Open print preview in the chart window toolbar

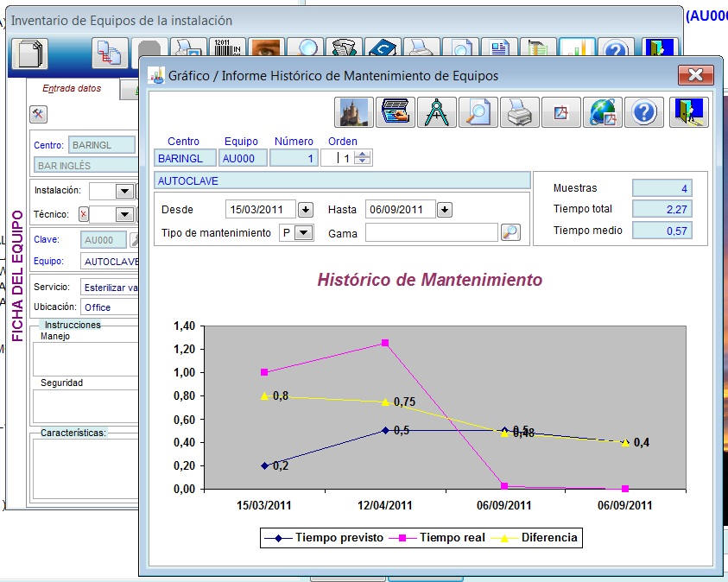pyautogui.click(x=478, y=112)
